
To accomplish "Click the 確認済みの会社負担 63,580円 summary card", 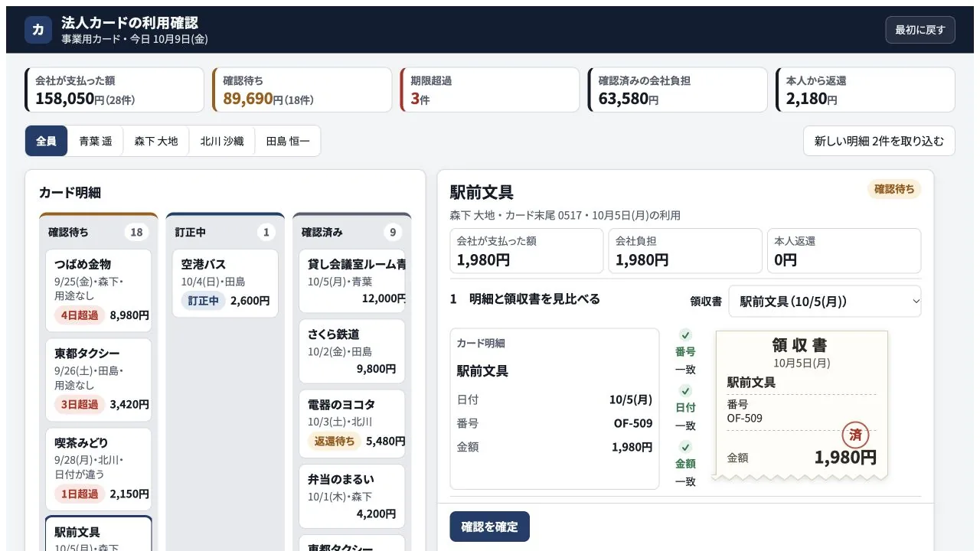I will point(678,90).
